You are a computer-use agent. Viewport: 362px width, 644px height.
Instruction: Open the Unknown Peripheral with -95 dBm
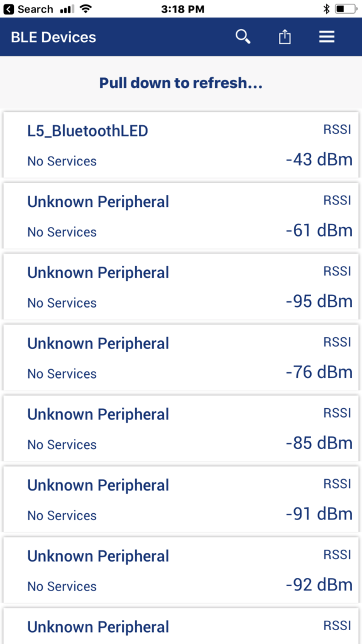click(181, 287)
